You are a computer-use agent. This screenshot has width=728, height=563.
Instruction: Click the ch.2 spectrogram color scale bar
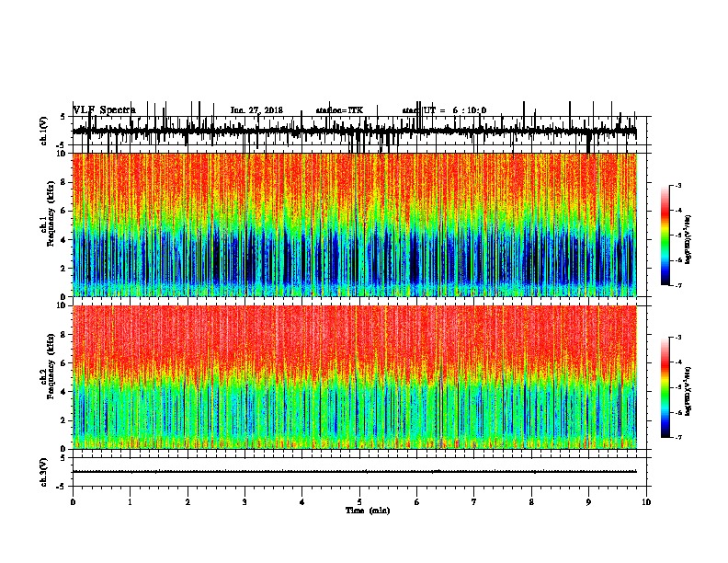click(x=665, y=387)
